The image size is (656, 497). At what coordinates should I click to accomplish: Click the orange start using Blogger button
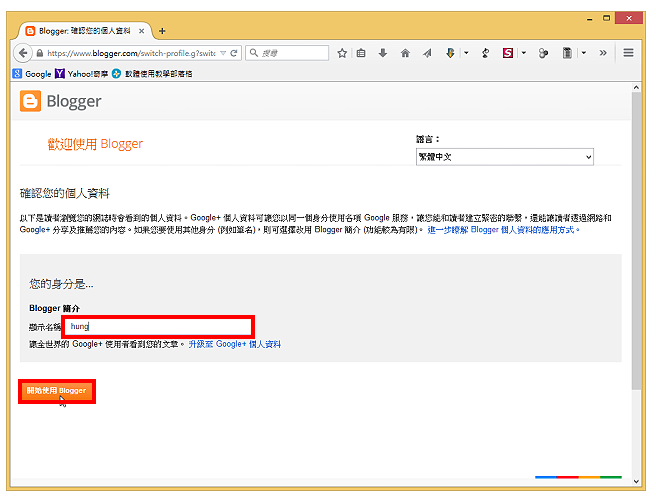[x=57, y=391]
